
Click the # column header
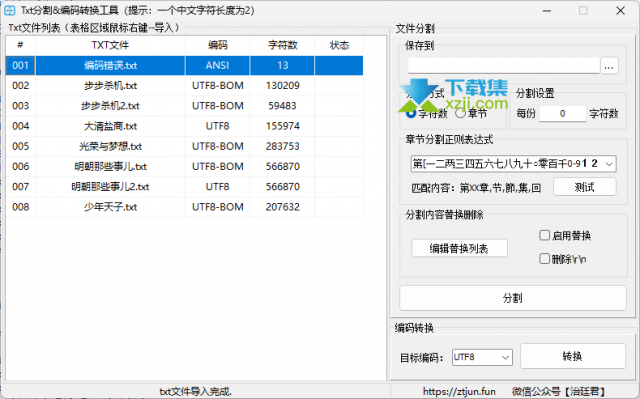click(x=20, y=45)
